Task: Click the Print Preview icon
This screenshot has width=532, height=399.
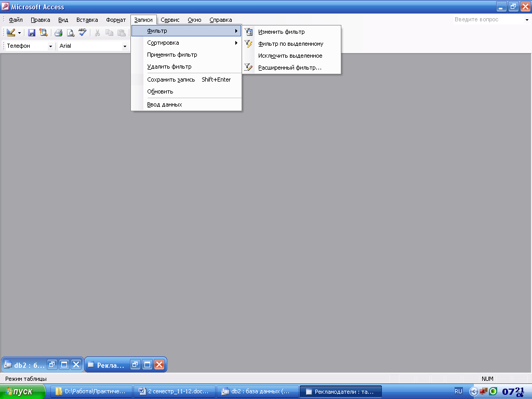Action: pos(70,33)
